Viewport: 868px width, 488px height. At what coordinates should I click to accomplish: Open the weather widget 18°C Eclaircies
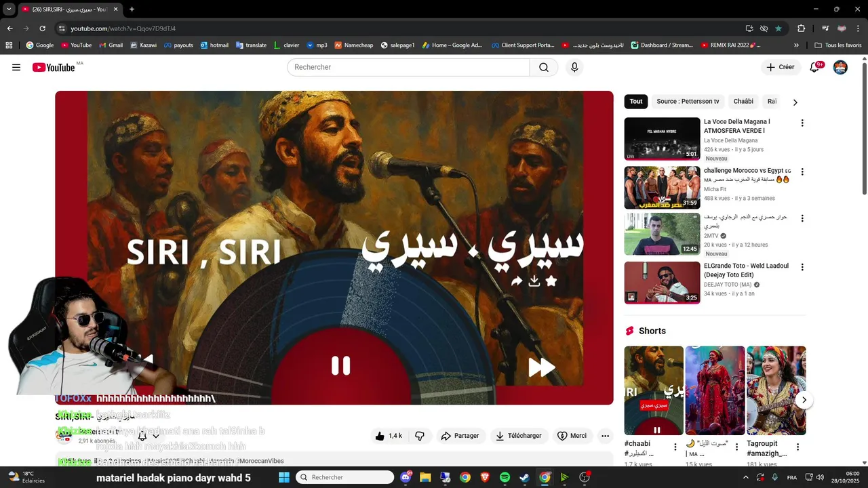pos(26,477)
